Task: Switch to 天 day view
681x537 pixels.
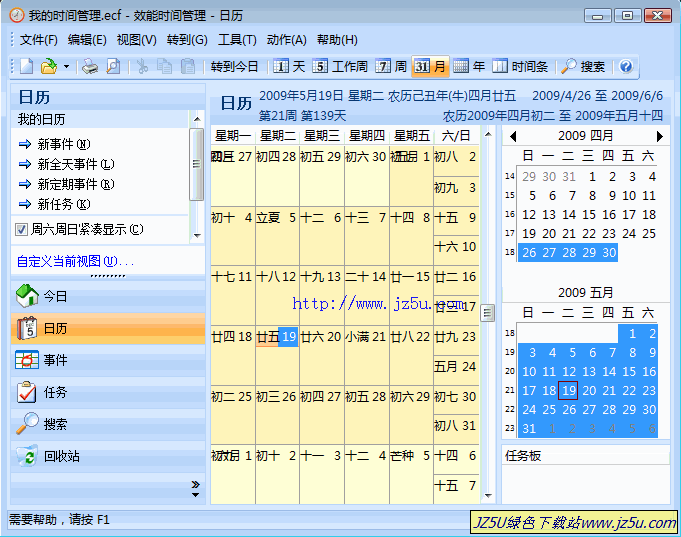Action: click(289, 66)
